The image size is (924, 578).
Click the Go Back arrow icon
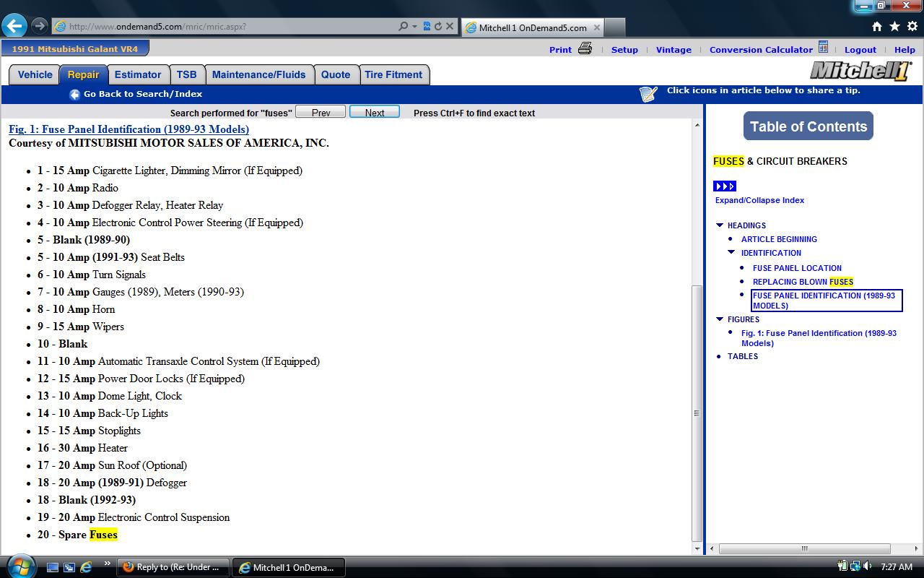(x=74, y=95)
